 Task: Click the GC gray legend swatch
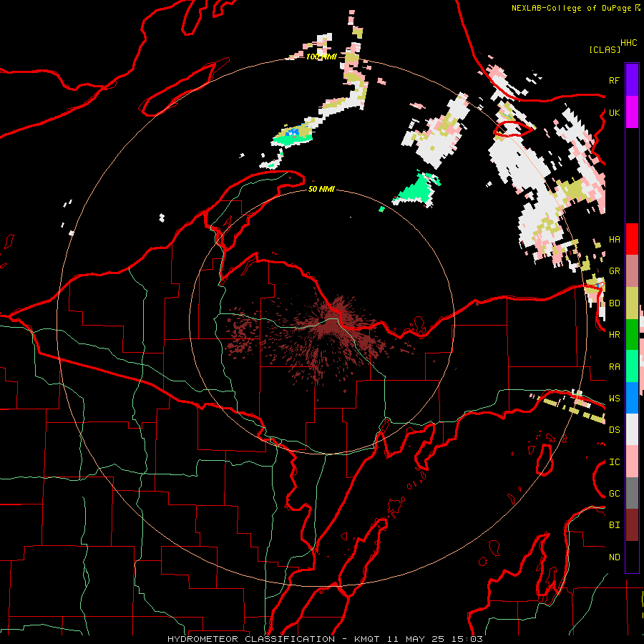coord(632,493)
